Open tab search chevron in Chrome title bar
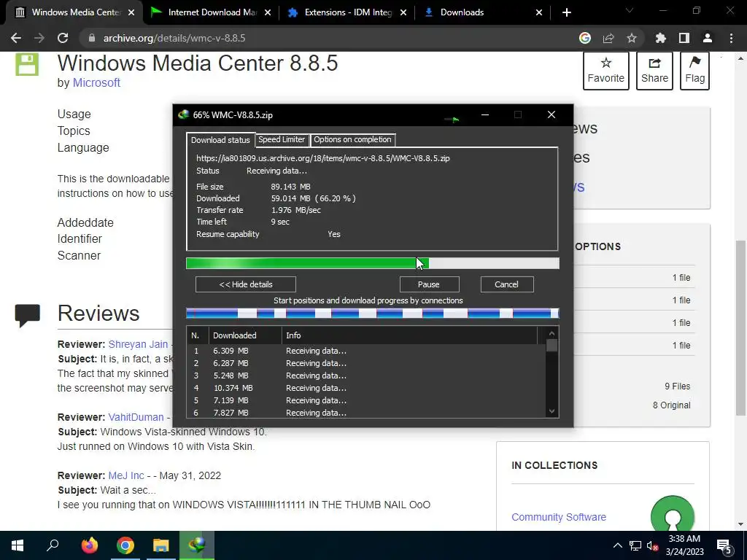 pos(630,10)
